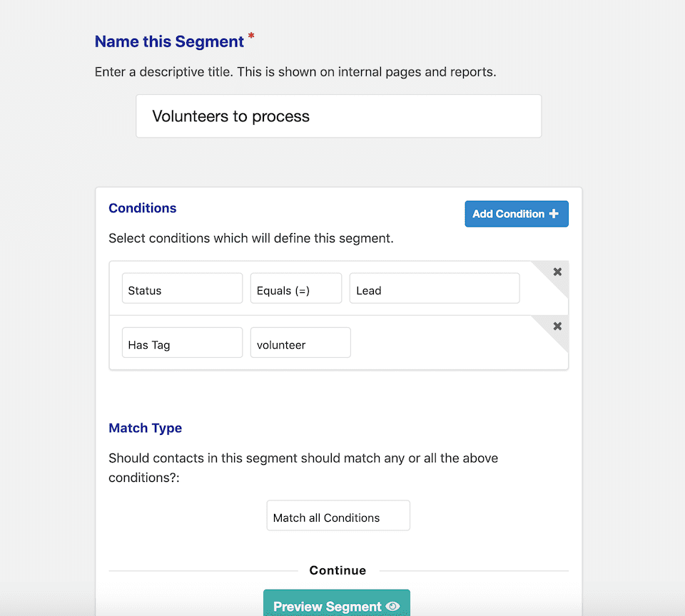Open the Equals (=) operator dropdown
Screen dimensions: 685x616
pyautogui.click(x=295, y=288)
